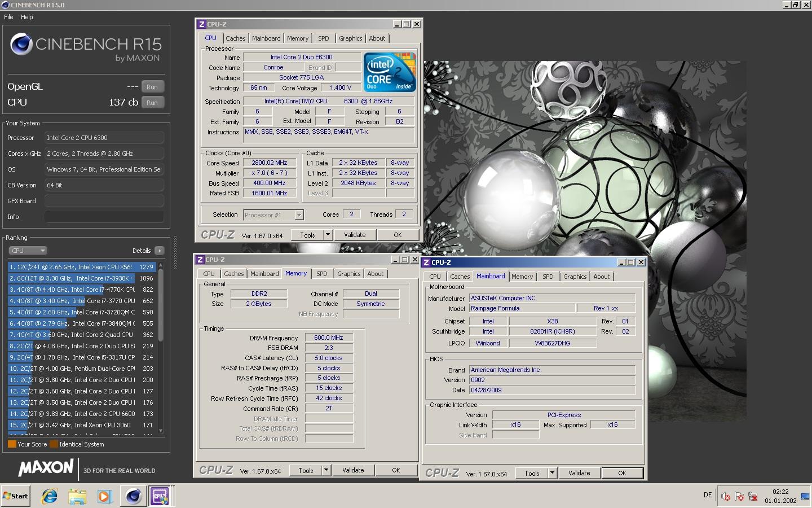Open the Cinebench Help menu
The width and height of the screenshot is (812, 508).
pyautogui.click(x=27, y=17)
